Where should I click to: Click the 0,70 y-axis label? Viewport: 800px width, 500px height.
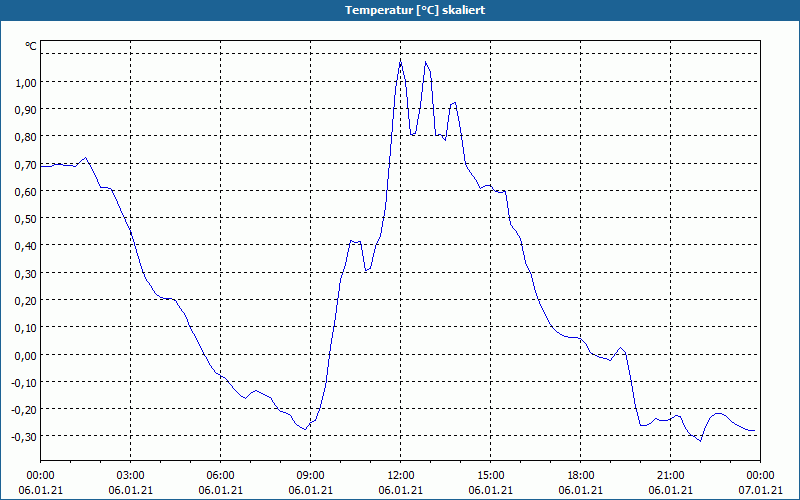point(26,164)
